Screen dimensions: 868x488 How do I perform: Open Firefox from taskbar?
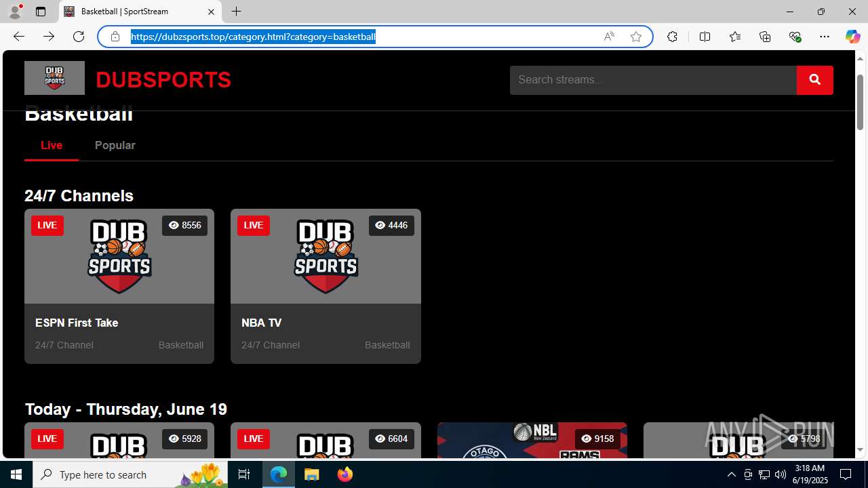pos(344,474)
